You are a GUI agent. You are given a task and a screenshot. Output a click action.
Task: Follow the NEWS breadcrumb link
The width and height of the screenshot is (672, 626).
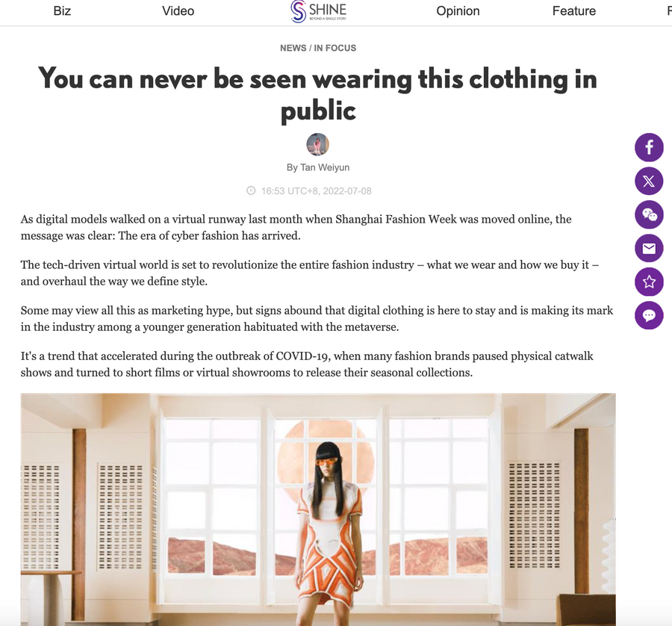[x=293, y=48]
